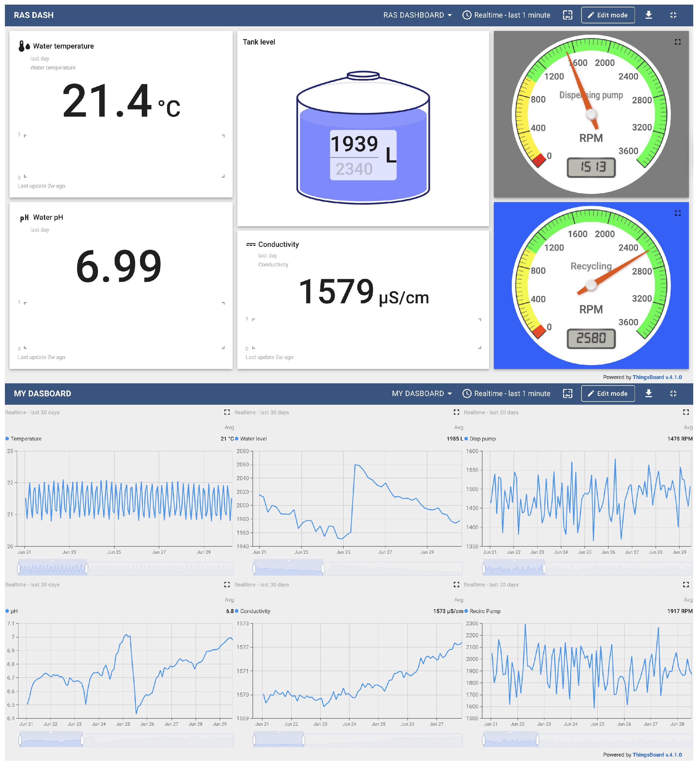Screen dimensions: 700x768
Task: Download the MY DASBOARD export
Action: click(648, 394)
